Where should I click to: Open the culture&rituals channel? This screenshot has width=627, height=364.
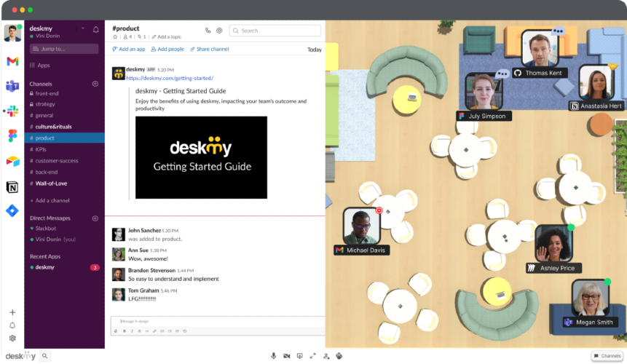(x=54, y=127)
